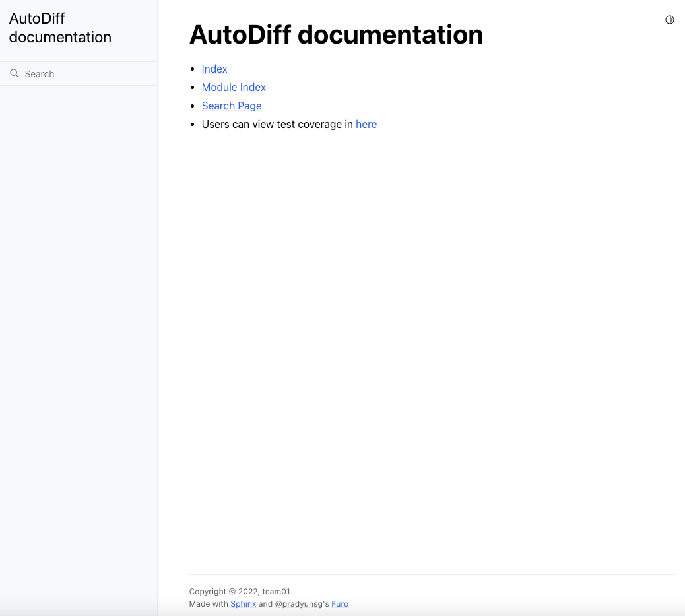This screenshot has width=685, height=616.
Task: Click the bullet before the Index link
Action: pos(193,69)
